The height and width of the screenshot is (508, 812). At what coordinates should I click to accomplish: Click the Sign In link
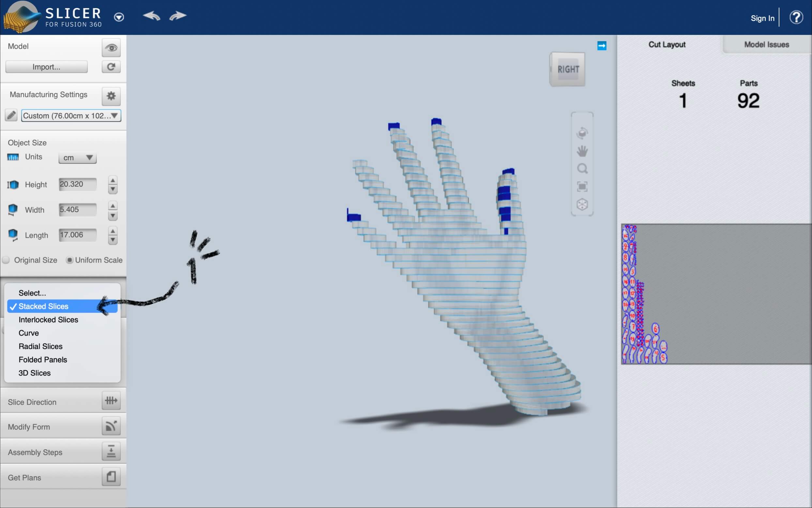pos(762,18)
